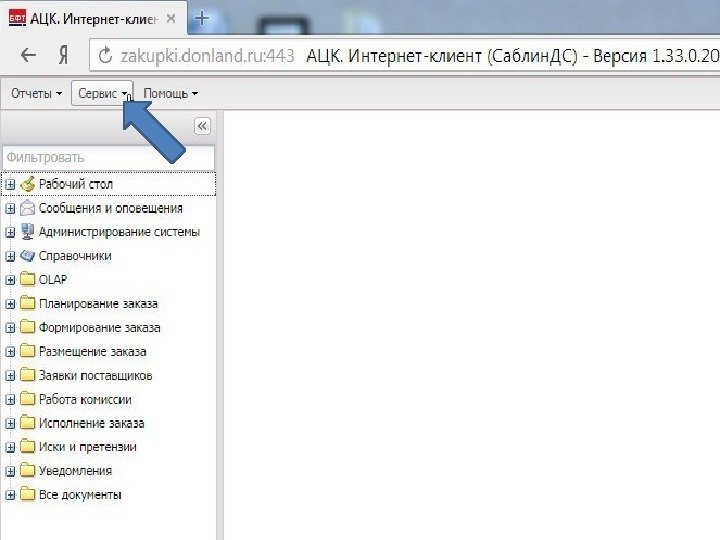Select the Сообщения и оповещения label
720x540 pixels.
click(x=111, y=208)
